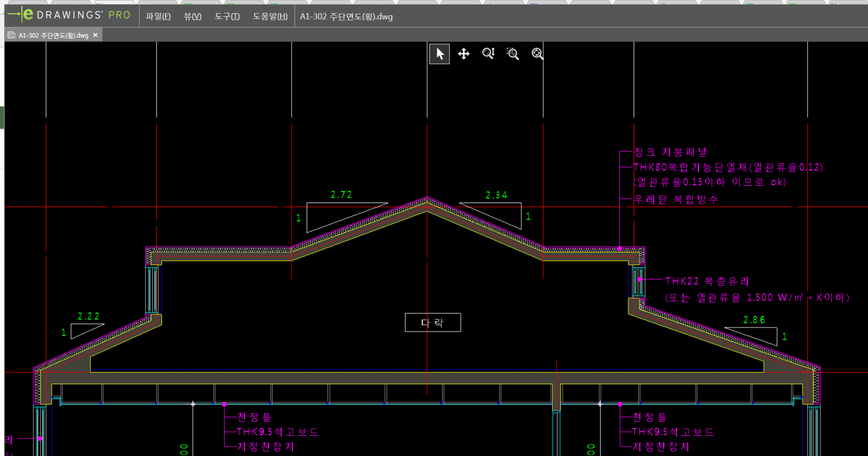The width and height of the screenshot is (868, 456).
Task: Click the document icon on the file tab
Action: tap(11, 35)
